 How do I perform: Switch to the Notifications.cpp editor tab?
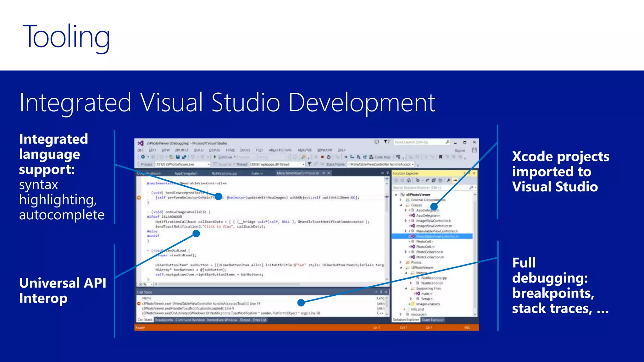(x=224, y=173)
